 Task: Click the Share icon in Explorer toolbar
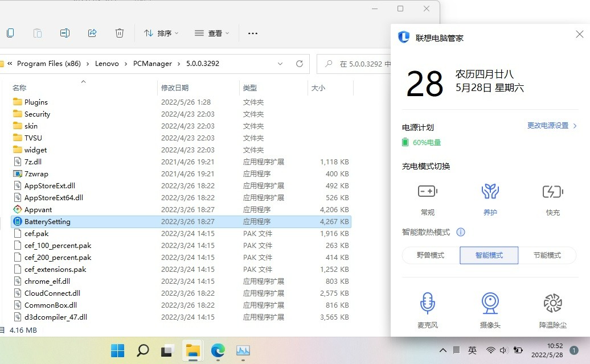pos(92,33)
